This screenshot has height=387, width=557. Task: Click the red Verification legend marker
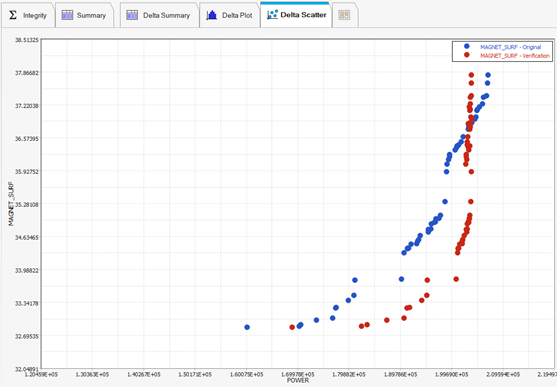pos(467,55)
